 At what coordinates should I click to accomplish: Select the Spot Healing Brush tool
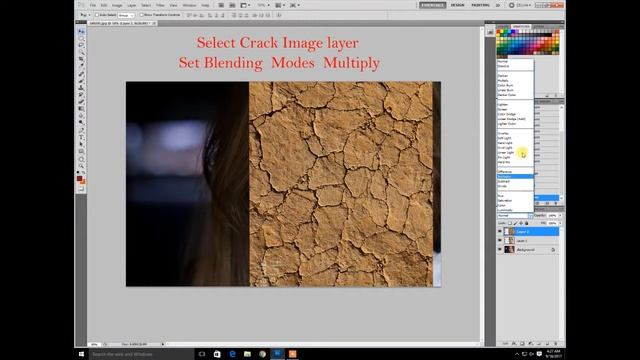click(x=81, y=74)
